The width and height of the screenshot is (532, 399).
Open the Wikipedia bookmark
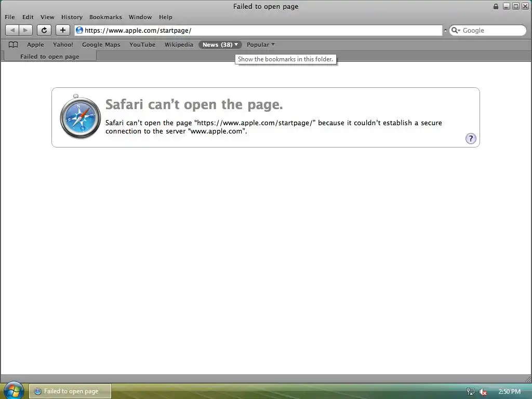point(179,45)
